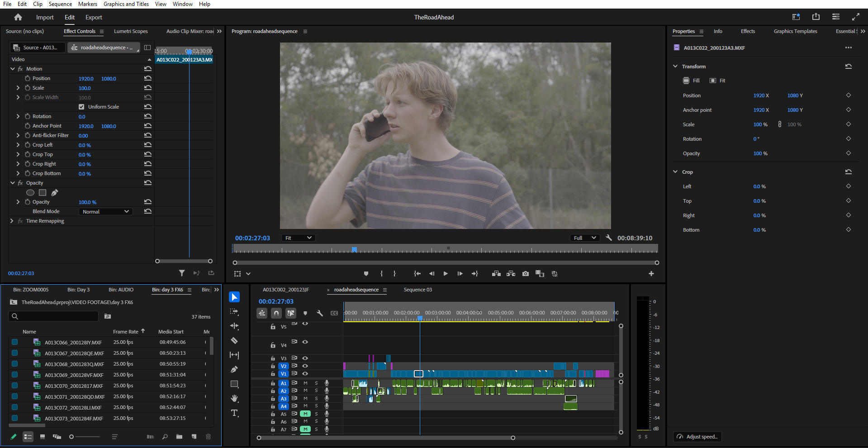Open the Fit zoom level dropdown
The height and width of the screenshot is (448, 868).
click(298, 238)
